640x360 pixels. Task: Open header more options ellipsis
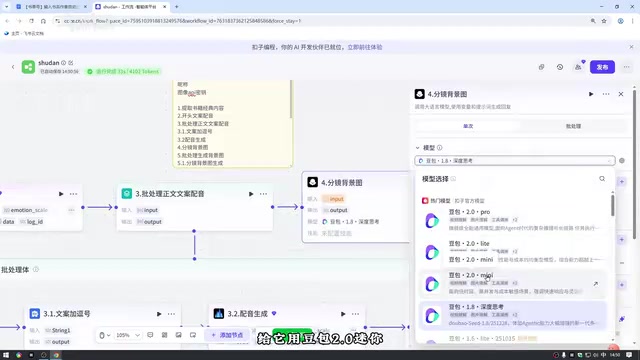pyautogui.click(x=627, y=67)
